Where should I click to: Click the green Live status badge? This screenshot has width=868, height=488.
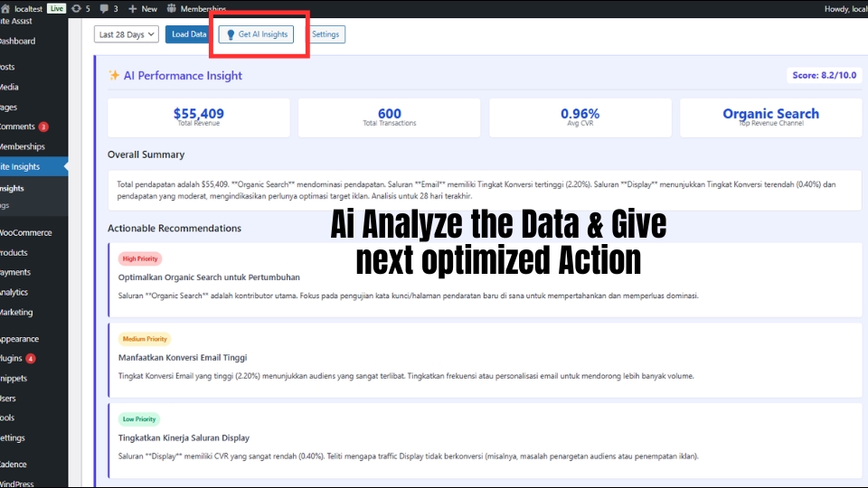click(56, 8)
